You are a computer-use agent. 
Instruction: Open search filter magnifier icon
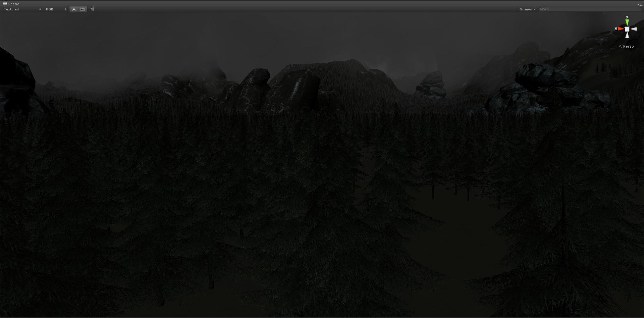[542, 9]
